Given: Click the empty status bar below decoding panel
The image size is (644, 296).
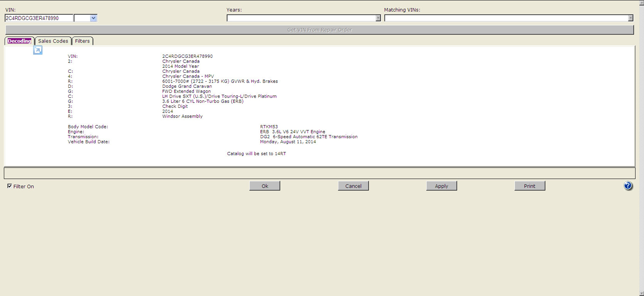Looking at the screenshot, I should [319, 173].
